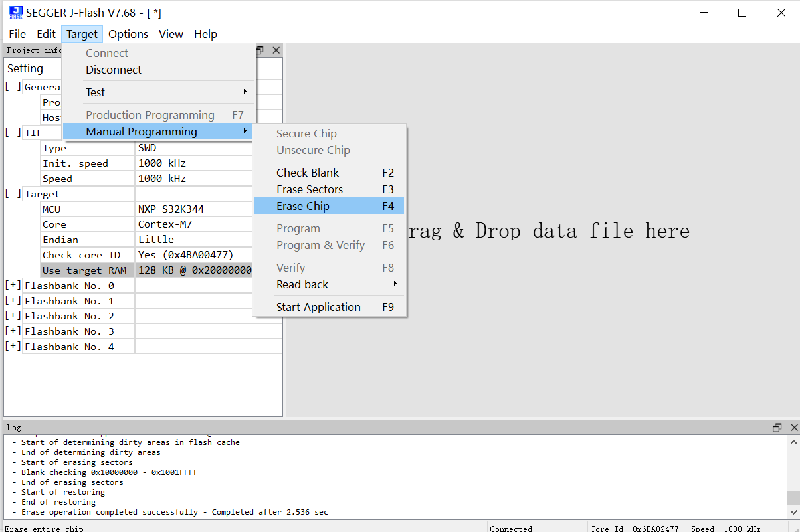Collapse the TIF section
The image size is (800, 532).
[13, 132]
